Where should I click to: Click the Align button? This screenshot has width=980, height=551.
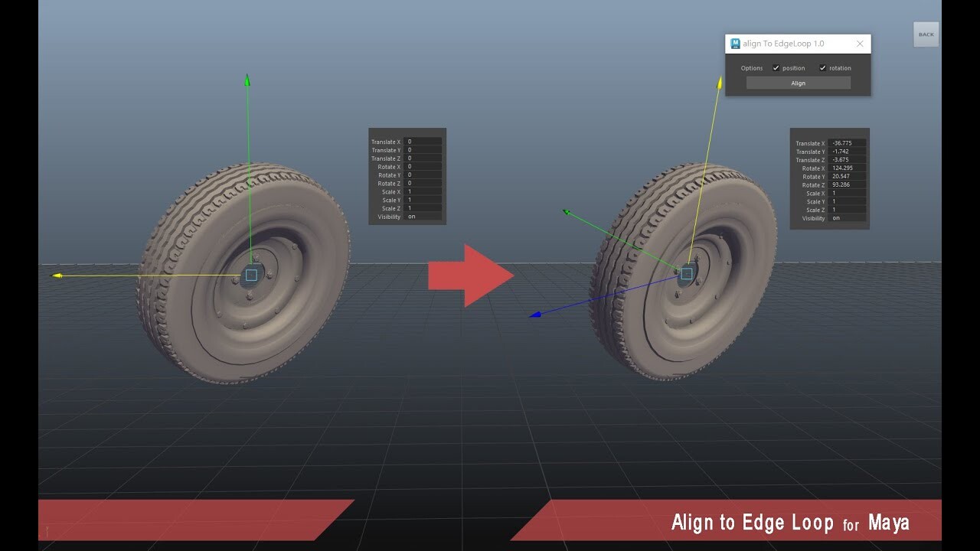(799, 83)
